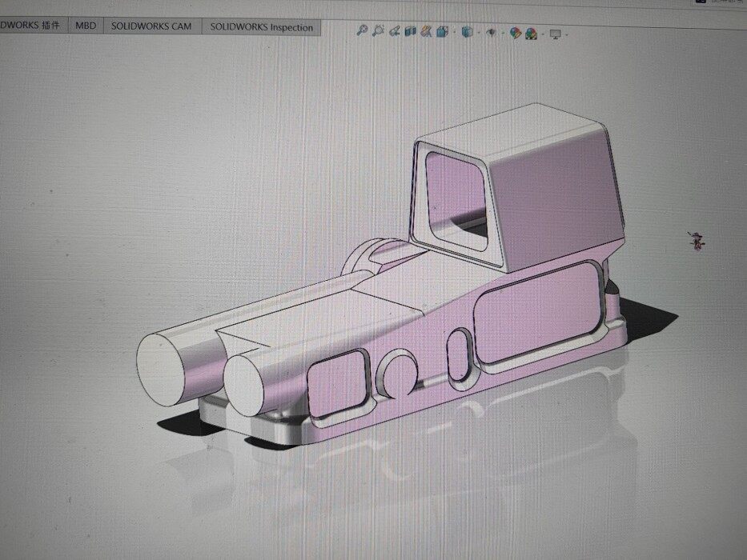Screen dimensions: 747x560
Task: Click the Zoom to Fit icon
Action: coord(362,30)
